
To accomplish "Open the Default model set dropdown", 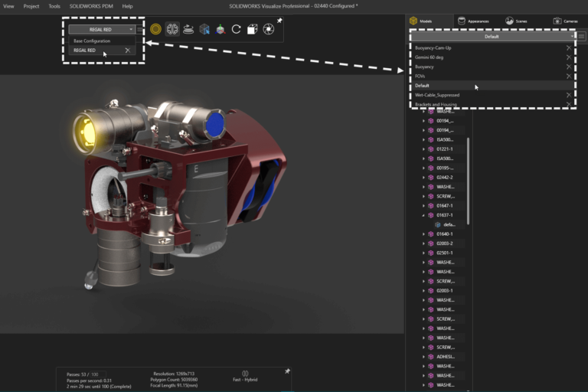I will [492, 37].
